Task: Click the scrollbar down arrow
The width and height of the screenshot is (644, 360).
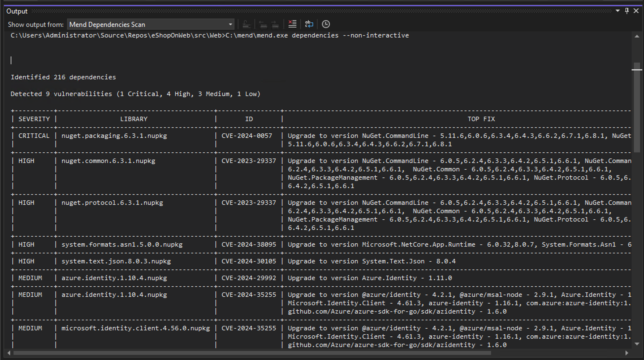Action: 636,344
